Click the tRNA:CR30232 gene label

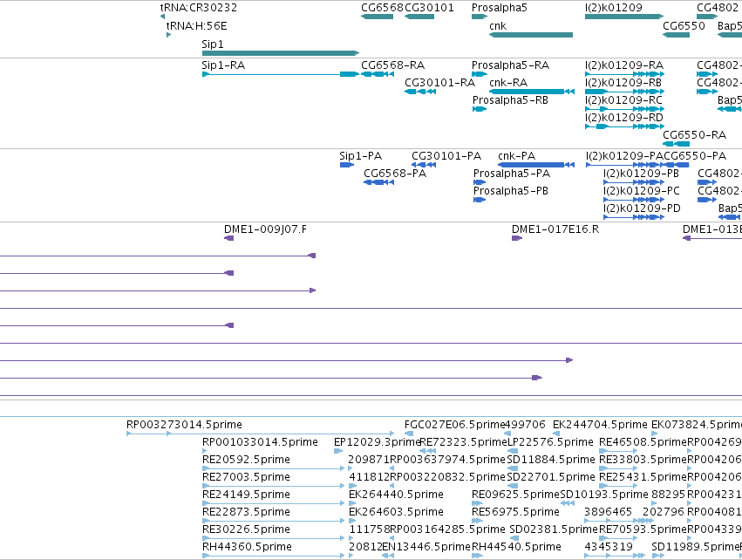pos(199,8)
